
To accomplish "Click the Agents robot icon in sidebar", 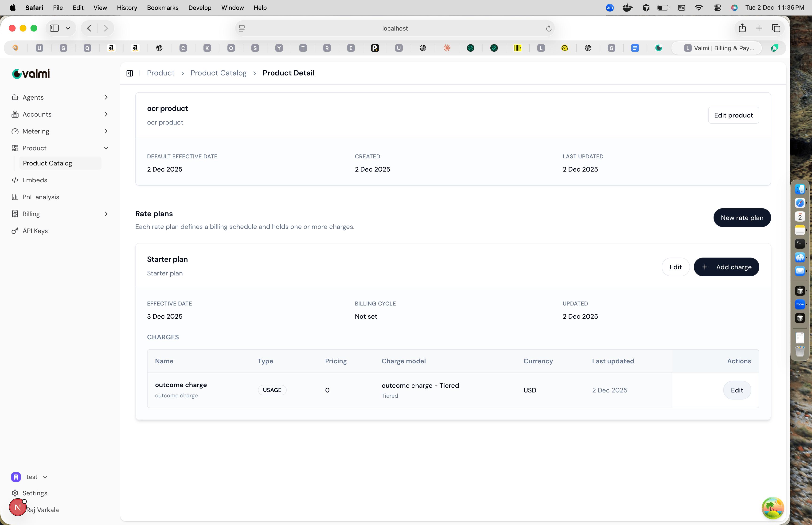I will [x=15, y=98].
